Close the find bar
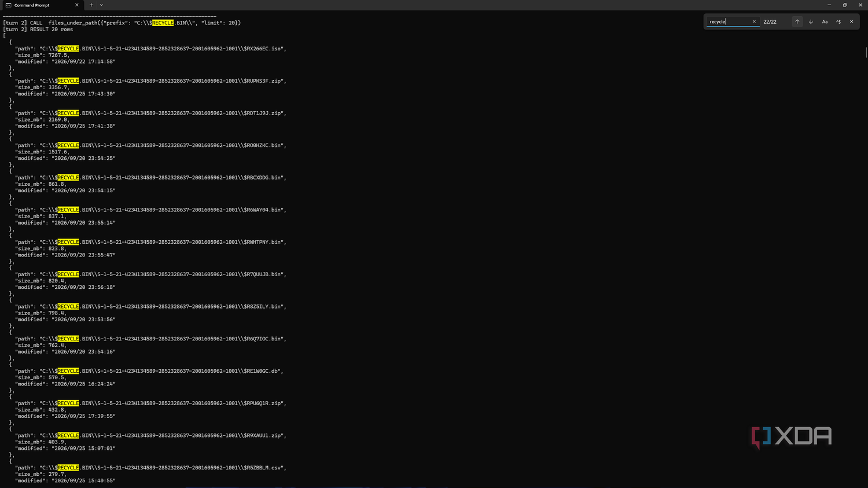Image resolution: width=868 pixels, height=488 pixels. tap(851, 21)
